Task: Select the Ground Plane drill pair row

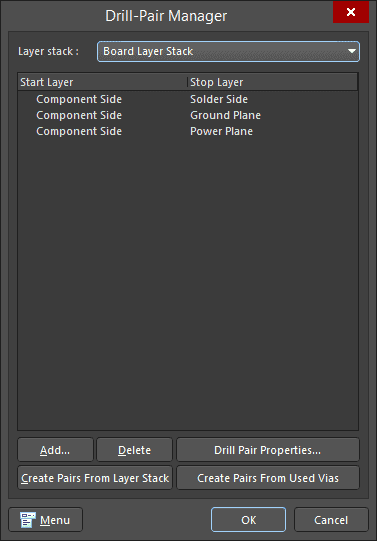Action: [x=188, y=115]
